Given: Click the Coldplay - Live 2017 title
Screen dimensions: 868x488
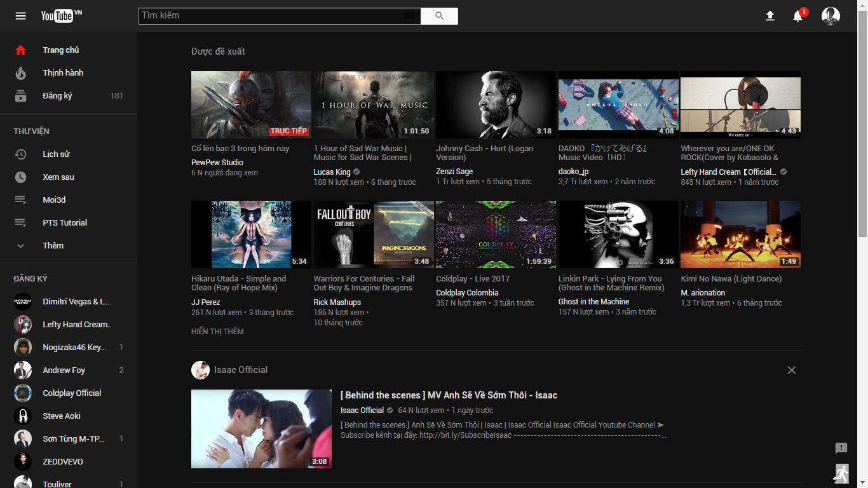Looking at the screenshot, I should (473, 279).
